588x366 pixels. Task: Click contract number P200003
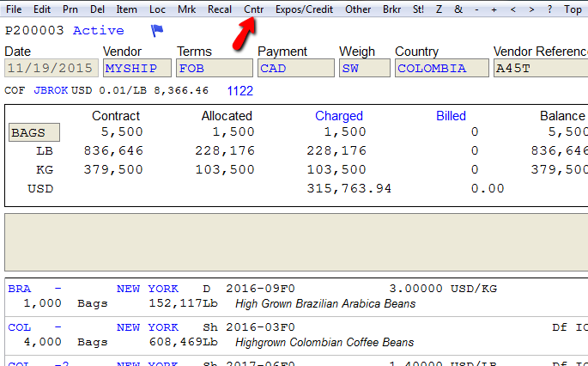(x=34, y=30)
